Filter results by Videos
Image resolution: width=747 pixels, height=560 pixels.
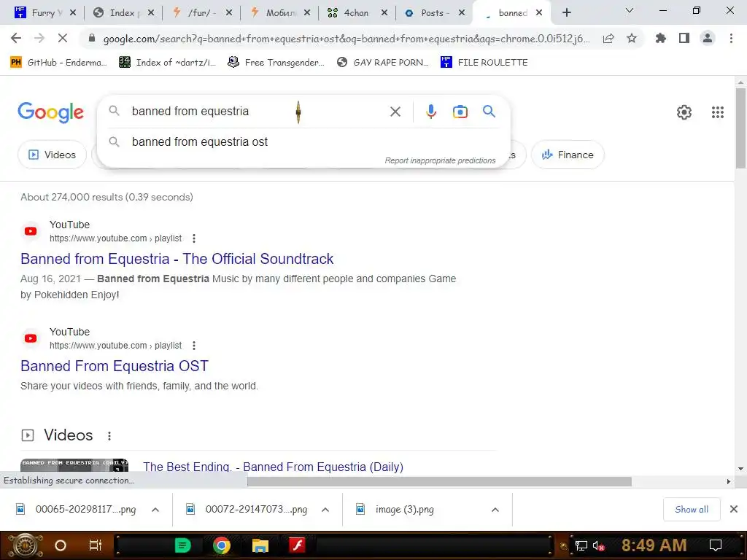pos(53,155)
